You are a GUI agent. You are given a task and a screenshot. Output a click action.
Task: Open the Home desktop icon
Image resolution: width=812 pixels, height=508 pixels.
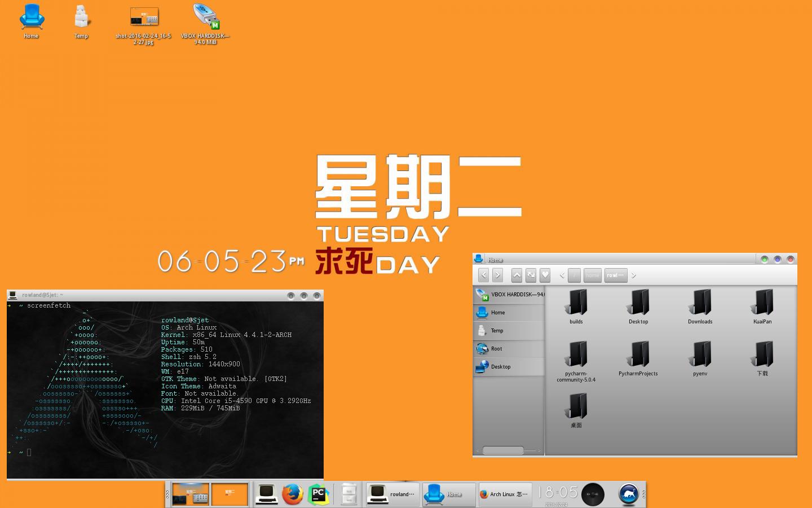point(31,21)
